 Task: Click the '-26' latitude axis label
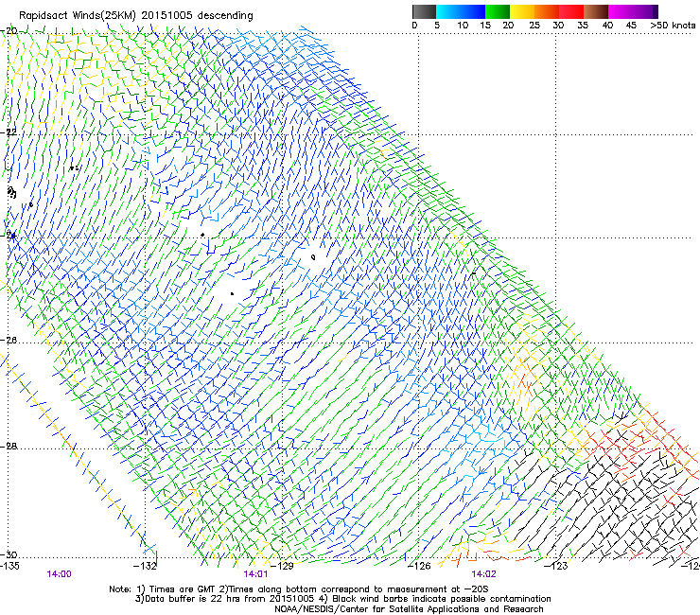9,341
